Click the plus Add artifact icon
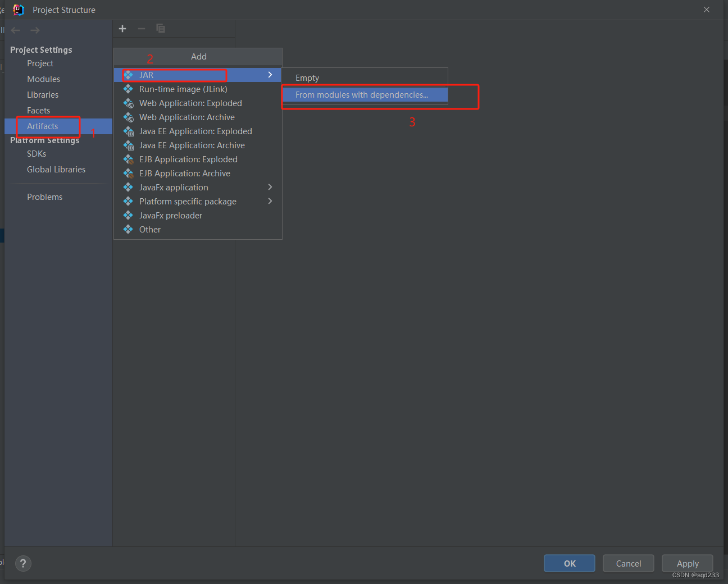Viewport: 728px width, 584px height. tap(122, 29)
